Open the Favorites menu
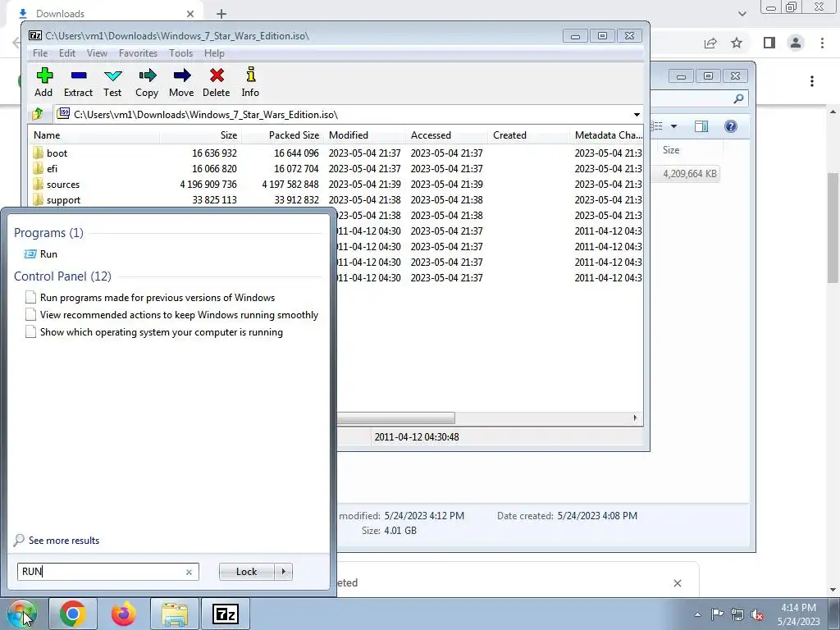Image resolution: width=840 pixels, height=630 pixels. (x=138, y=53)
